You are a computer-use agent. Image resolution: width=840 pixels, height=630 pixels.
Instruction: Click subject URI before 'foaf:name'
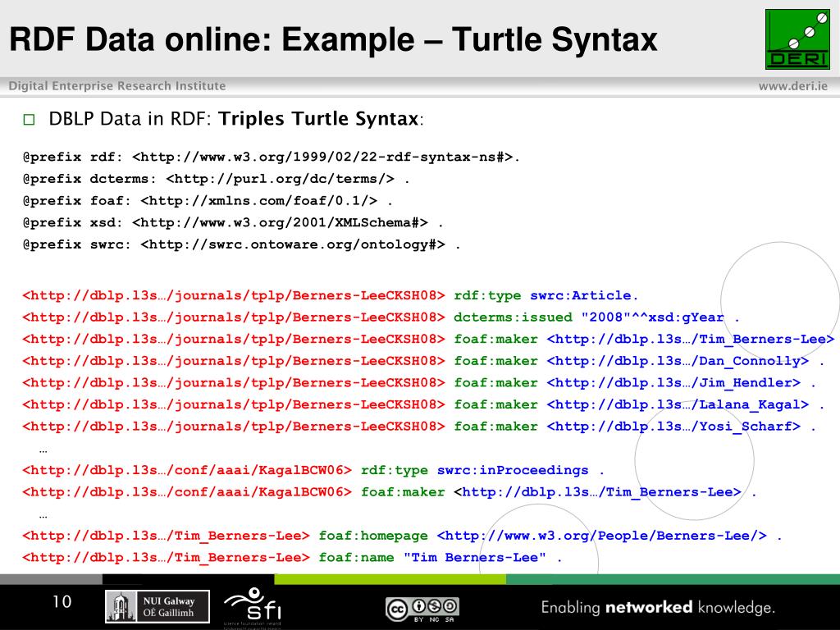[x=166, y=558]
